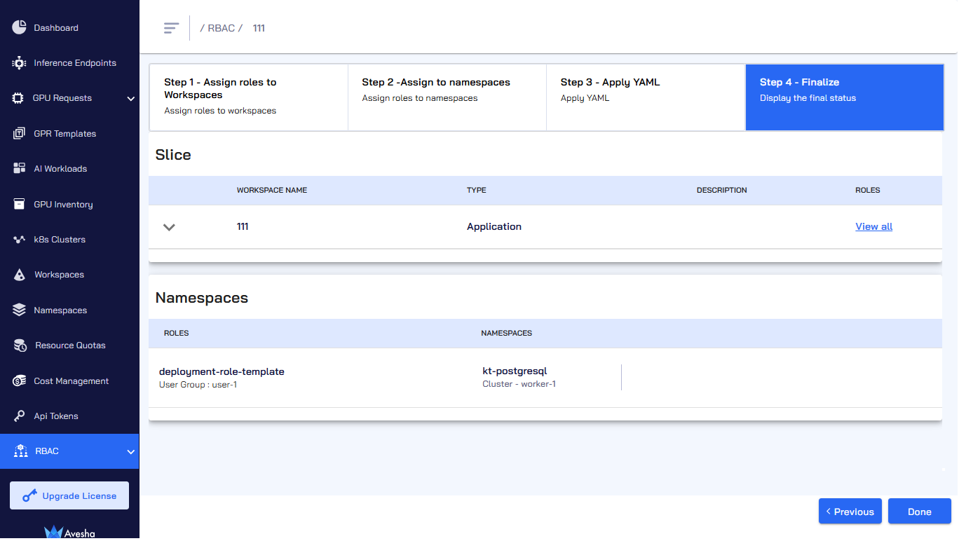Click the AI Workloads grid icon
This screenshot has height=548, width=980.
pyautogui.click(x=20, y=169)
